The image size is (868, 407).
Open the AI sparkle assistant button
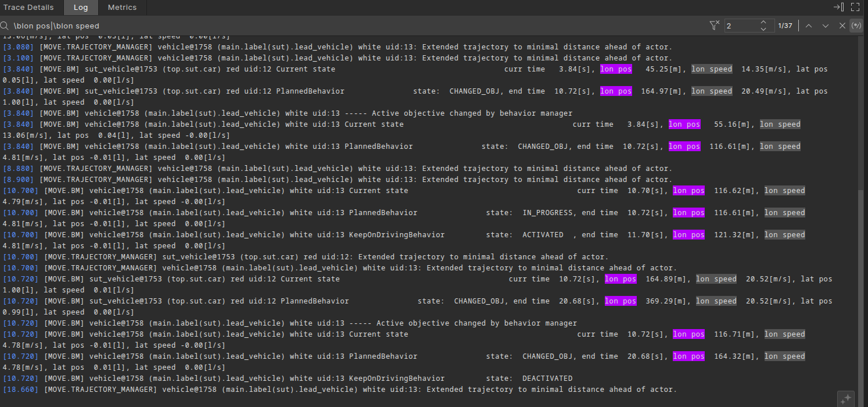point(846,398)
